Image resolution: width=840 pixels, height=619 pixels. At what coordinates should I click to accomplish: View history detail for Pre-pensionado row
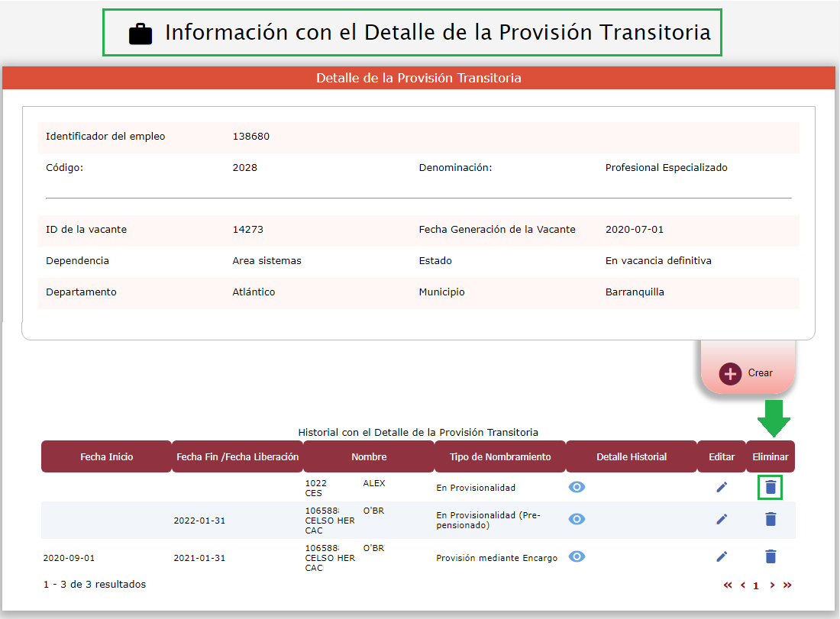point(577,519)
